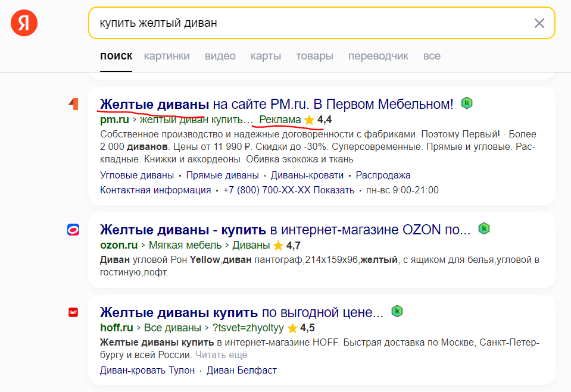Image resolution: width=571 pixels, height=392 pixels.
Task: Click working hours 'пн-вс 9:00-21:00'
Action: [x=402, y=190]
